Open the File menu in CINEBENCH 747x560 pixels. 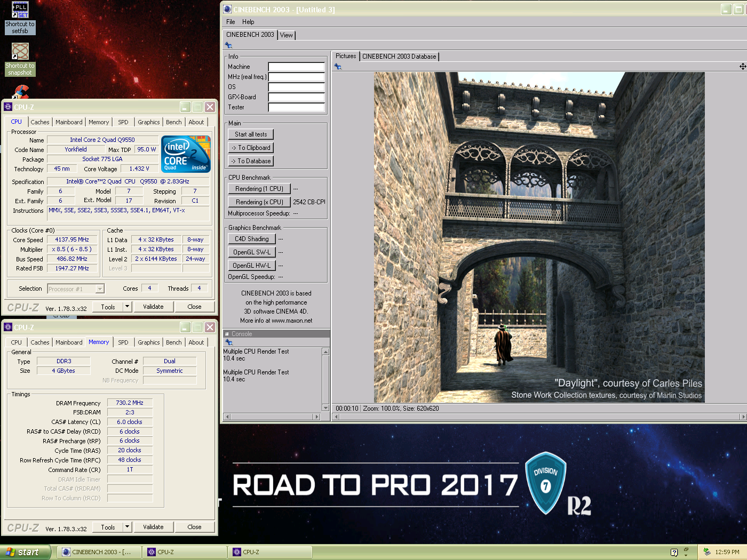(x=231, y=22)
